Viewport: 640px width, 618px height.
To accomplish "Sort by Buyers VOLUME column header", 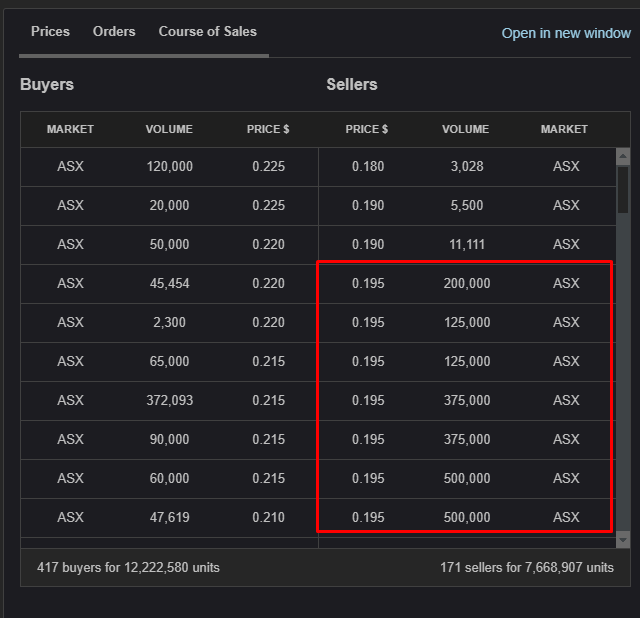I will (169, 129).
